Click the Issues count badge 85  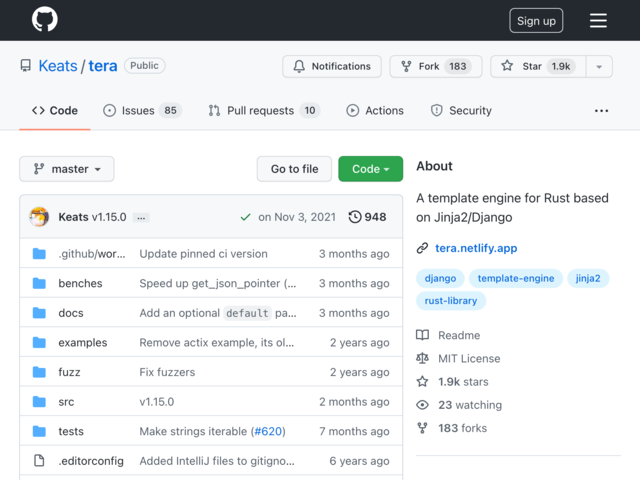(x=171, y=111)
